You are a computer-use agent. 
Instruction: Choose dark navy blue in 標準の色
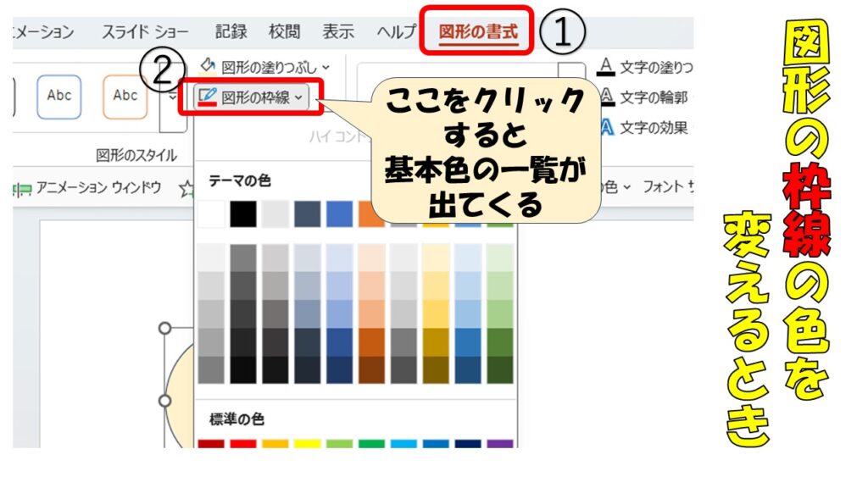click(468, 444)
